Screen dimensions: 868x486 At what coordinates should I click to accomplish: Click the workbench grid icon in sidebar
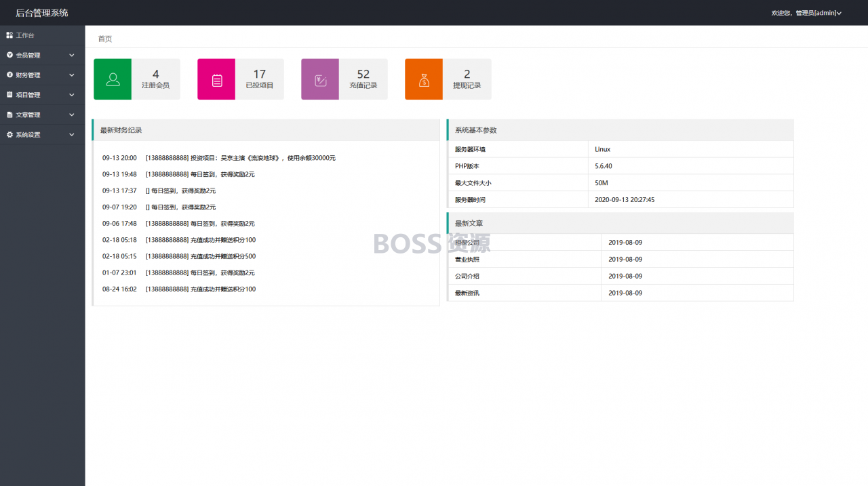[x=9, y=35]
